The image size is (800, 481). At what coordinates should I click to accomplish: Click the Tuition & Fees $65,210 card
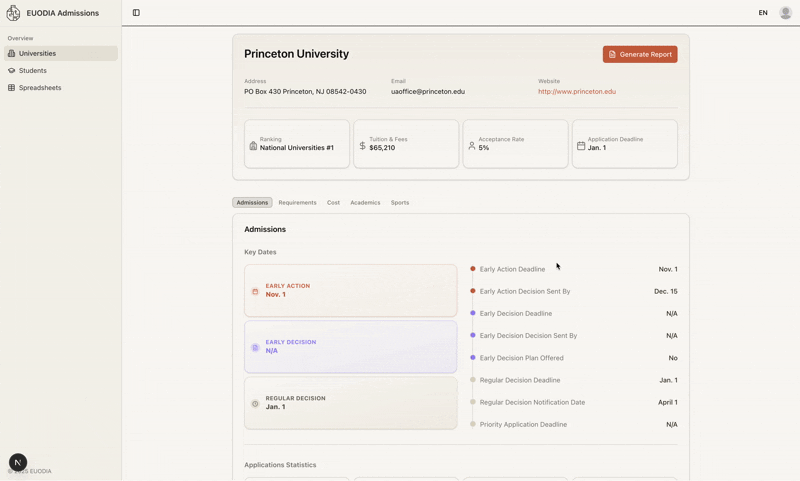tap(406, 144)
